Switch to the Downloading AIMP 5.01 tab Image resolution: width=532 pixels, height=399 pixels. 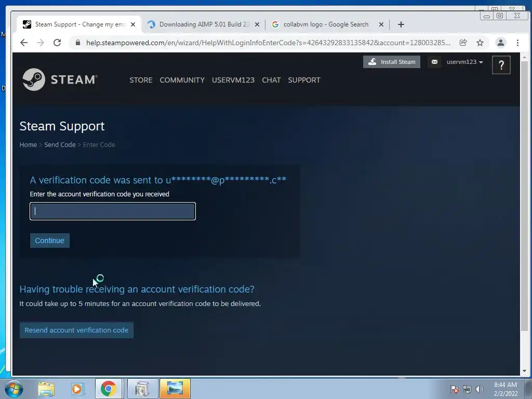pos(204,24)
